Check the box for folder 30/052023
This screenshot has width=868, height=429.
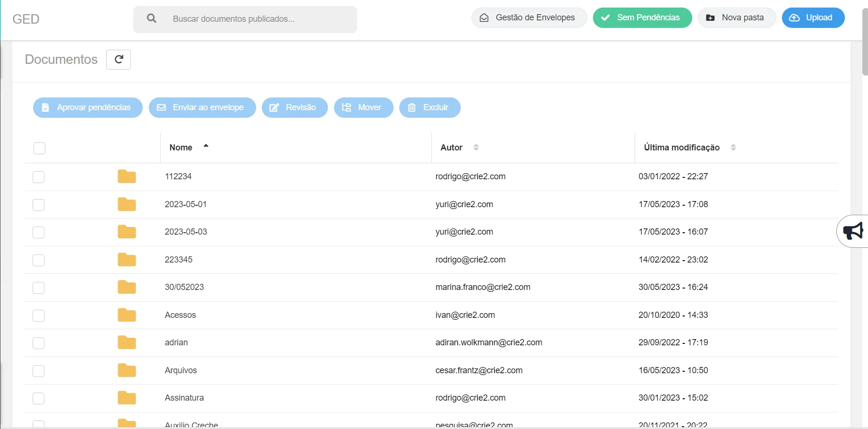pyautogui.click(x=39, y=288)
